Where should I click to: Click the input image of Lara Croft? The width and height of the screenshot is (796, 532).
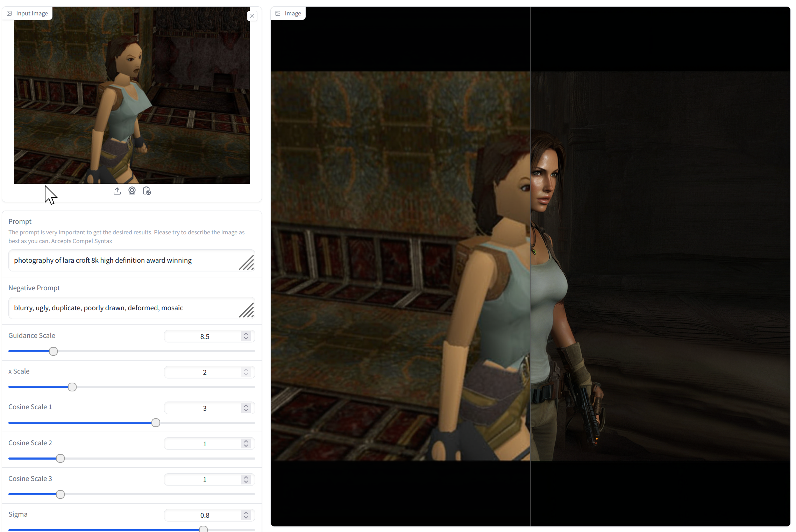[x=132, y=95]
